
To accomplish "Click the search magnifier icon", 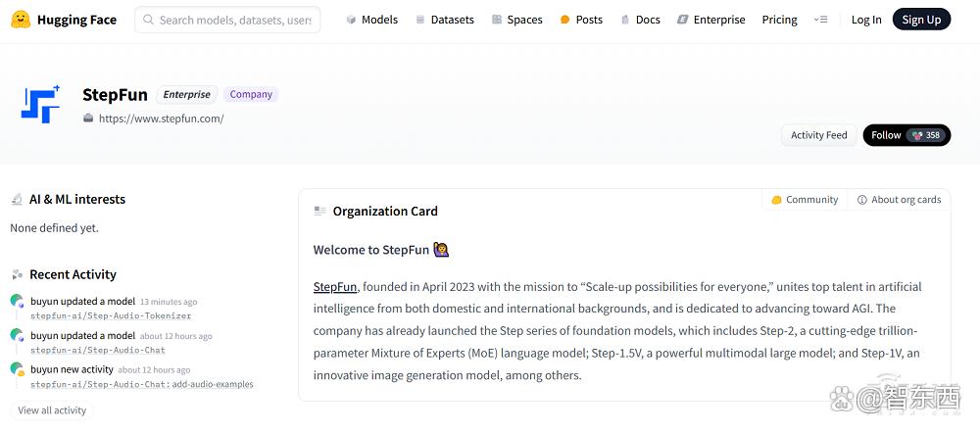I will tap(148, 20).
